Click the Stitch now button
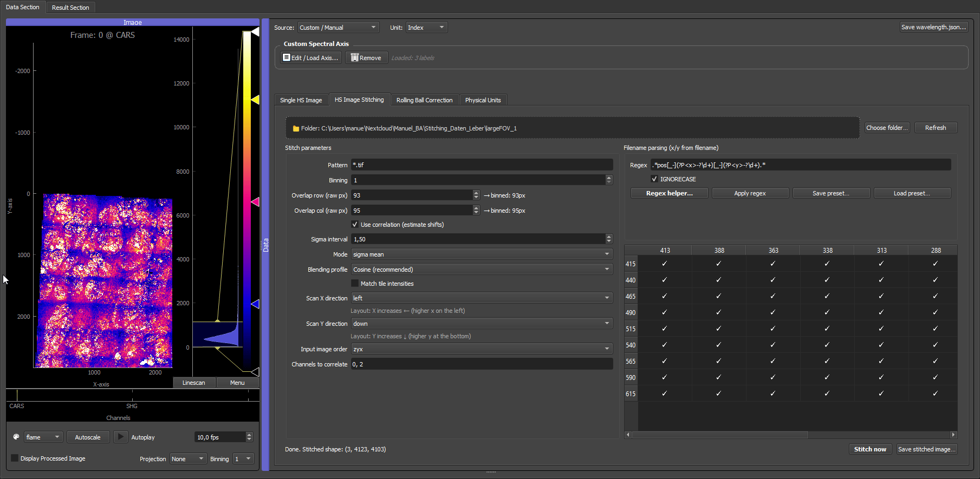Viewport: 980px width, 479px height. point(870,449)
